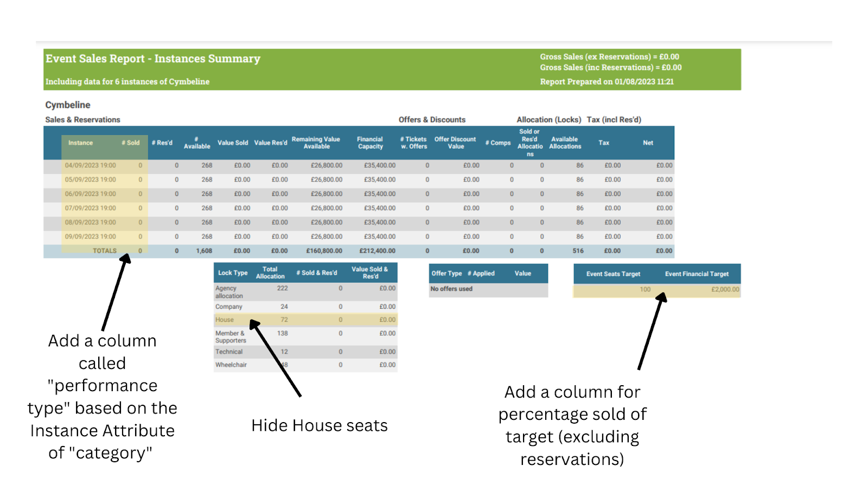Click the "Event Seats Target" header
The image size is (868, 485).
coord(613,274)
